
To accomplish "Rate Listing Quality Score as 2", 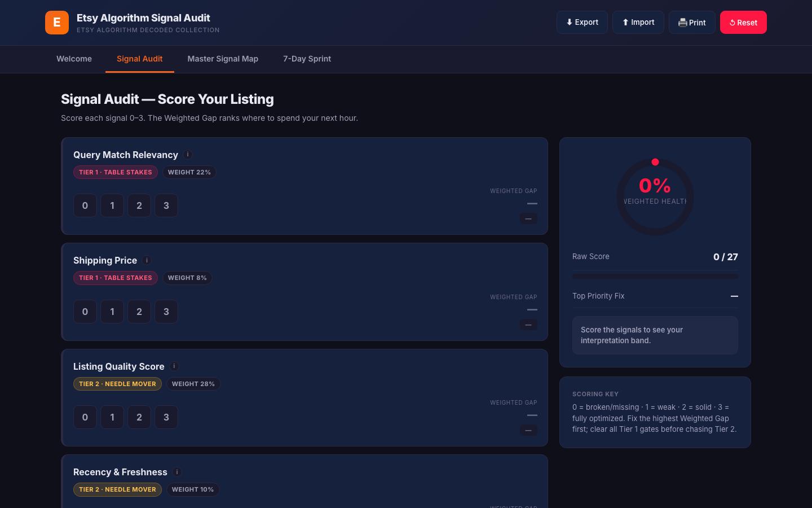I will point(139,417).
